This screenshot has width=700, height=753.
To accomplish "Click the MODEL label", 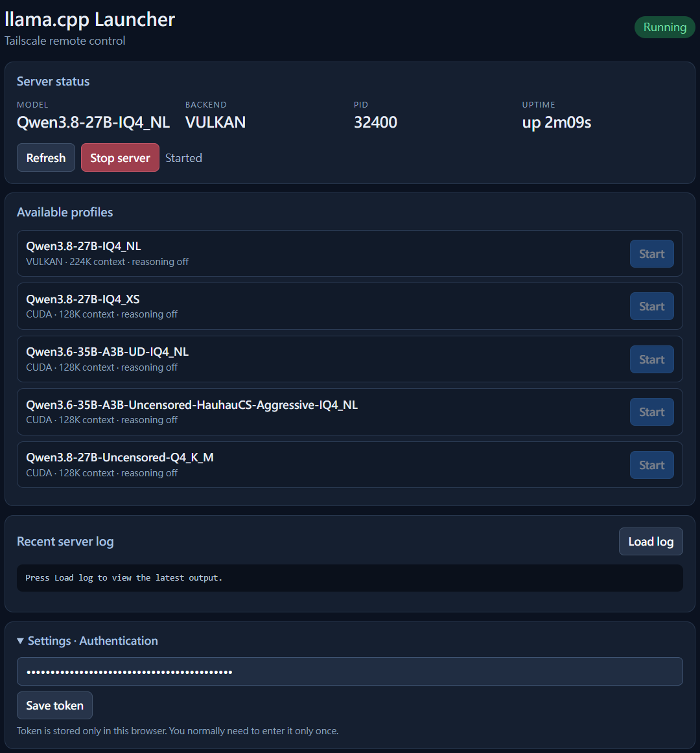I will tap(32, 105).
